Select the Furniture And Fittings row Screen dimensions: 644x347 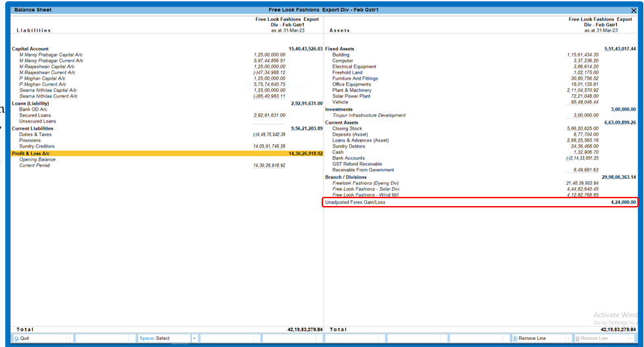pyautogui.click(x=355, y=78)
